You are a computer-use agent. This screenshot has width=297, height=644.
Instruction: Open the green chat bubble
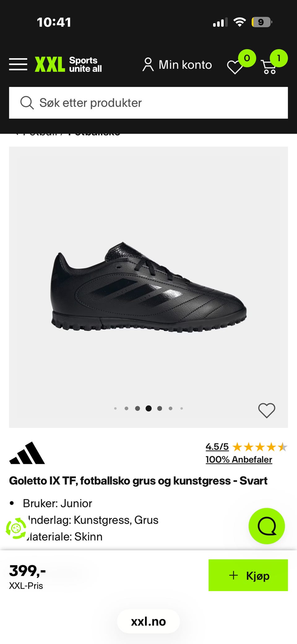click(267, 526)
